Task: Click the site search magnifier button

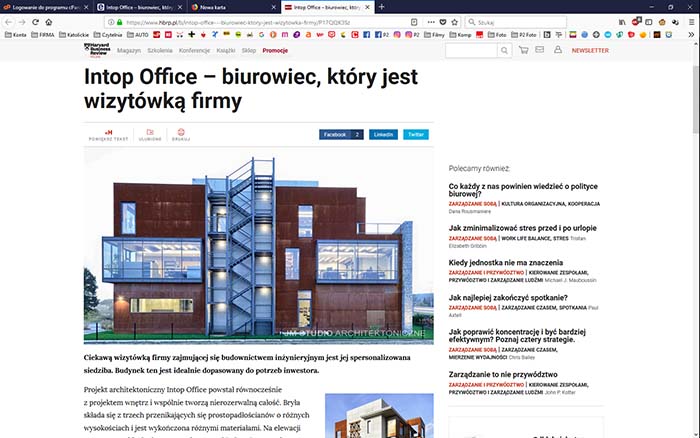Action: coord(504,50)
